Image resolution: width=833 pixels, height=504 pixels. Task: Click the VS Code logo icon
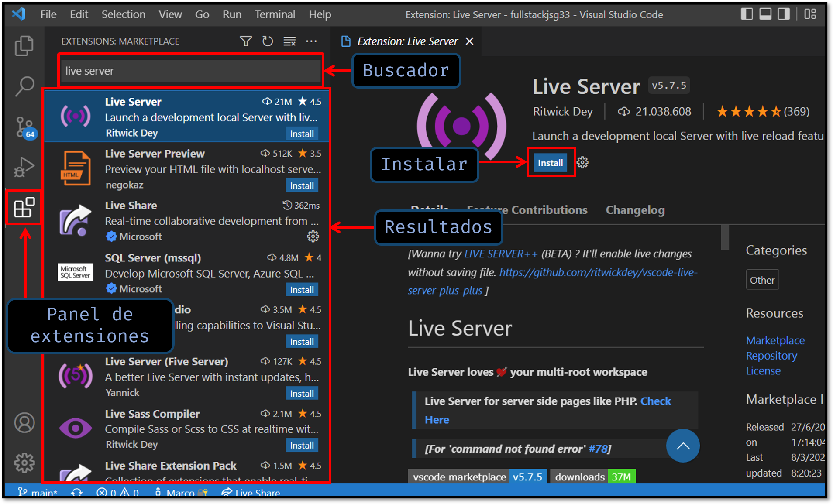click(x=19, y=14)
